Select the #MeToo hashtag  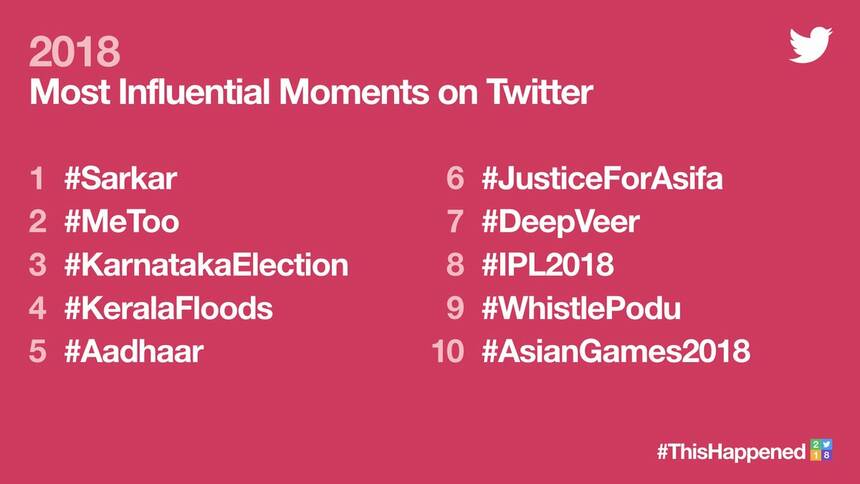(x=122, y=222)
